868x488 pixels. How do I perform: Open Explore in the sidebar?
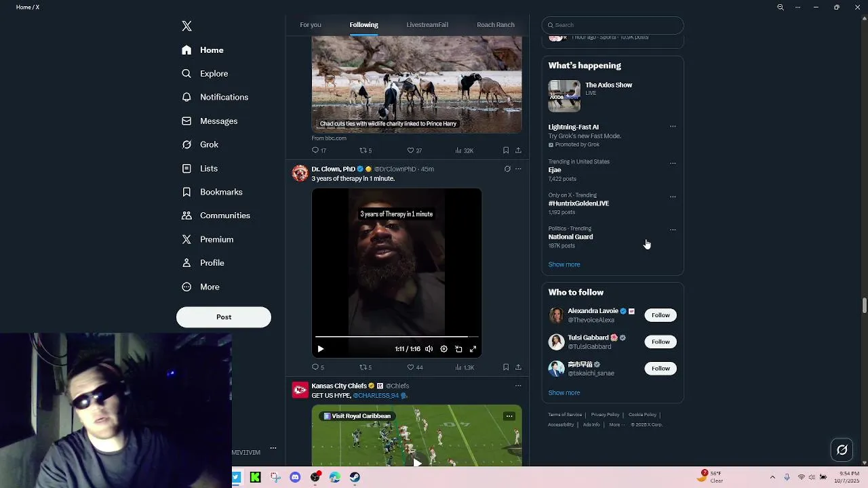pyautogui.click(x=205, y=74)
